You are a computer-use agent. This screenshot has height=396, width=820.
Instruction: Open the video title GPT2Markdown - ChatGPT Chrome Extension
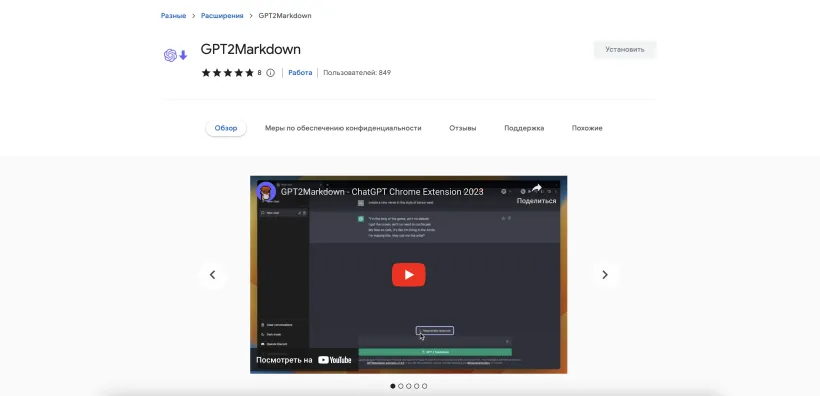pos(382,192)
